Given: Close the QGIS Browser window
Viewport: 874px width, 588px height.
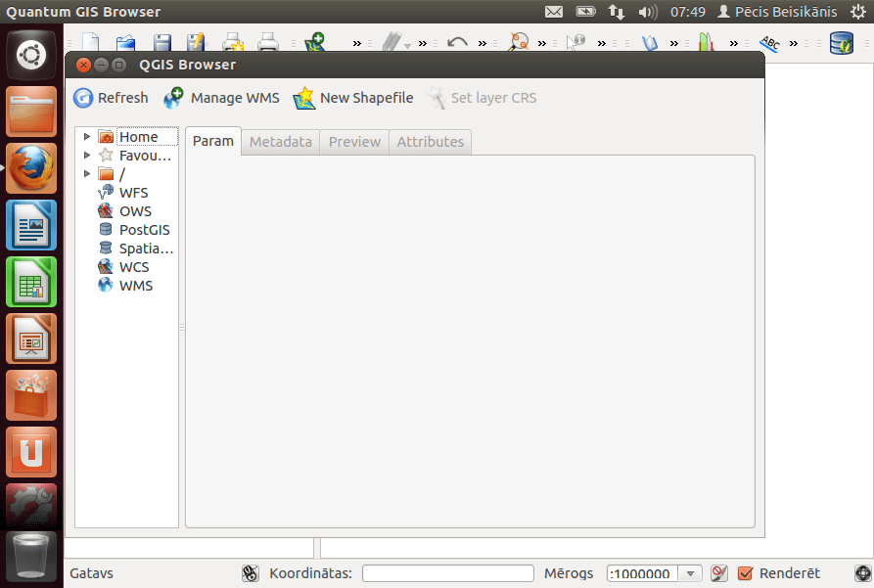Looking at the screenshot, I should [83, 66].
